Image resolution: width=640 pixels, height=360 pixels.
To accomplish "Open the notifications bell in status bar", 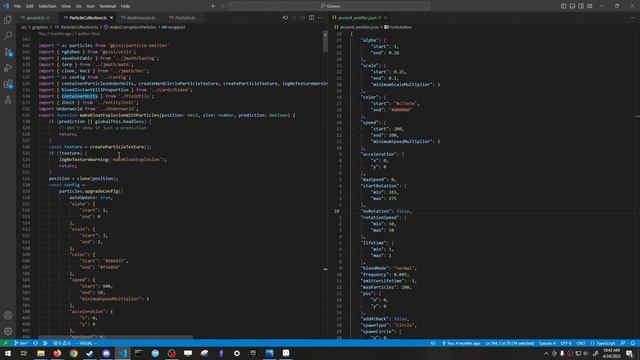I will point(632,343).
